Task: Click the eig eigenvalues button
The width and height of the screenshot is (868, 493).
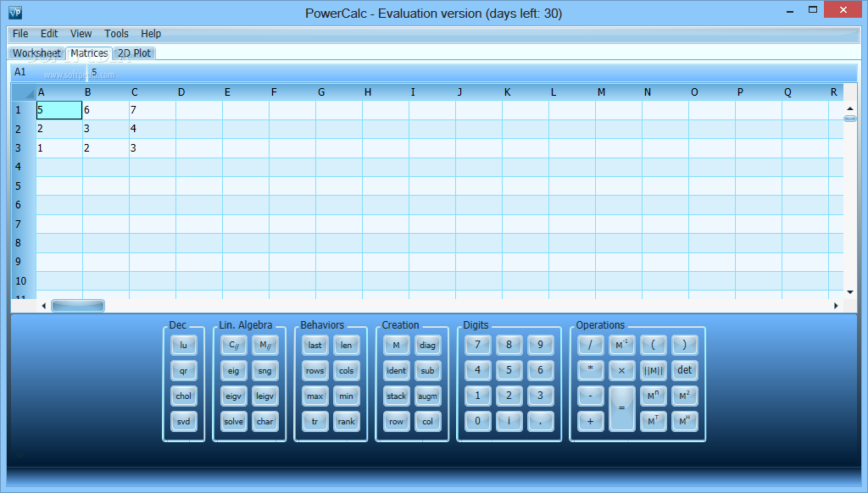Action: (x=234, y=371)
